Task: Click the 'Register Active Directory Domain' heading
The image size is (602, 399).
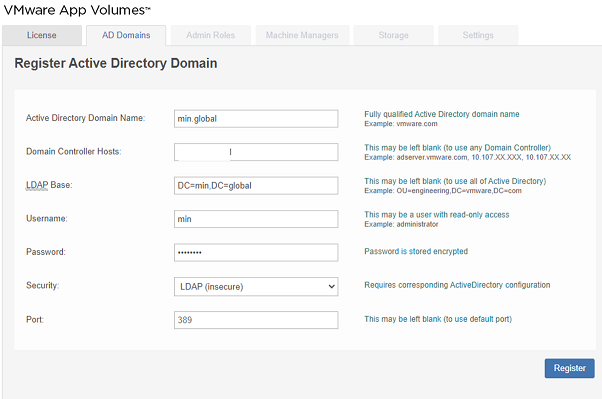Action: (116, 63)
